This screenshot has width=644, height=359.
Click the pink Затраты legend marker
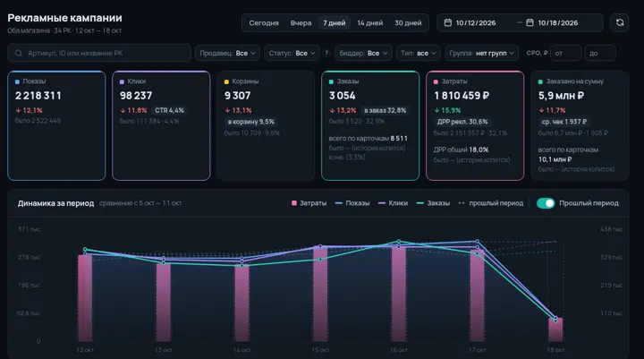pyautogui.click(x=294, y=203)
